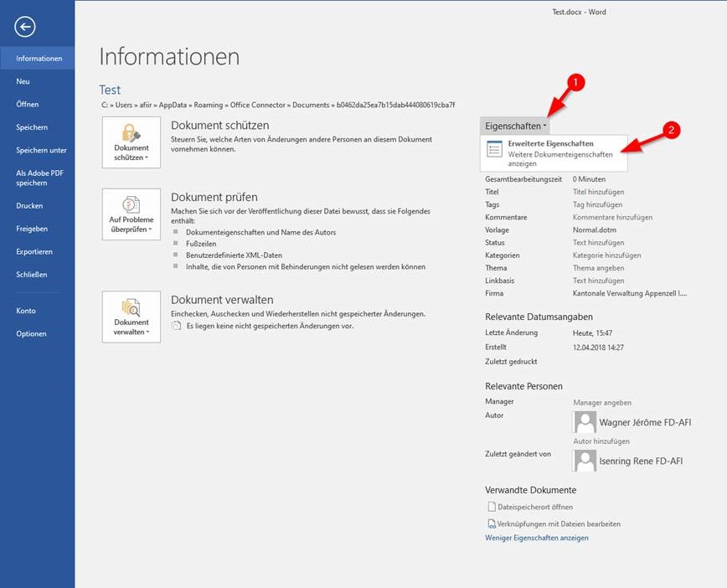Click Weniger Eigenschaften anzeigen link
The image size is (727, 588).
click(536, 538)
